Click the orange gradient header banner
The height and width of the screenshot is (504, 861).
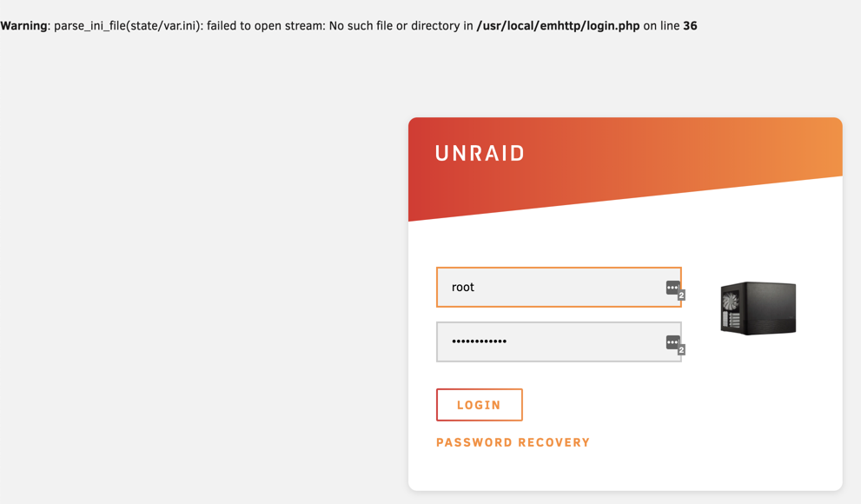click(x=626, y=159)
